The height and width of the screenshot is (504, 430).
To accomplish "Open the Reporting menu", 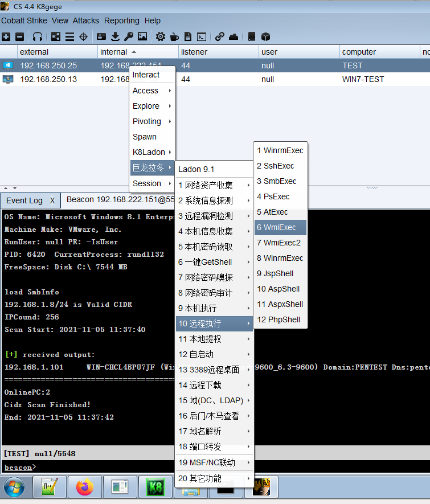I will (122, 21).
